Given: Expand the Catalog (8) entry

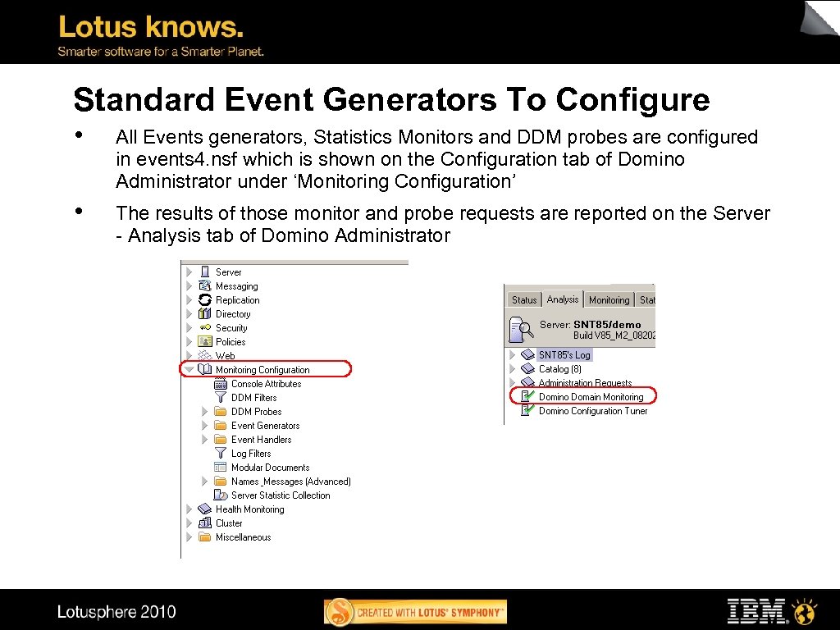Looking at the screenshot, I should pos(513,368).
